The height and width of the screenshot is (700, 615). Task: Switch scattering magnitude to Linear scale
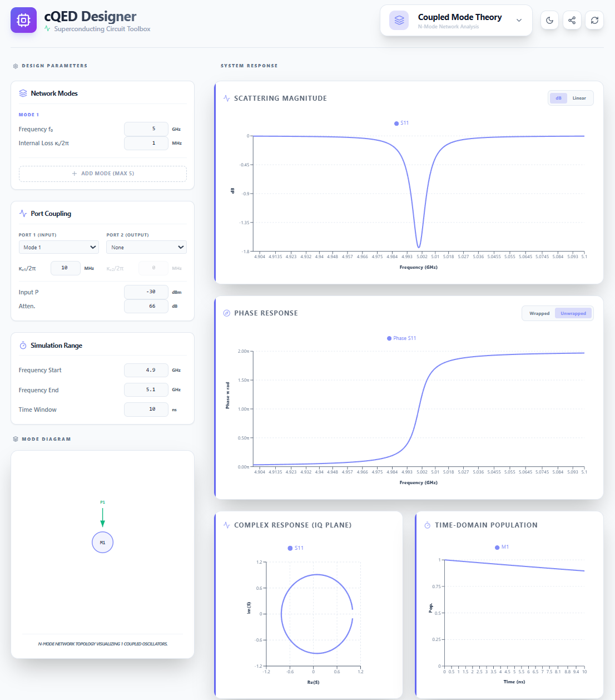[x=579, y=98]
